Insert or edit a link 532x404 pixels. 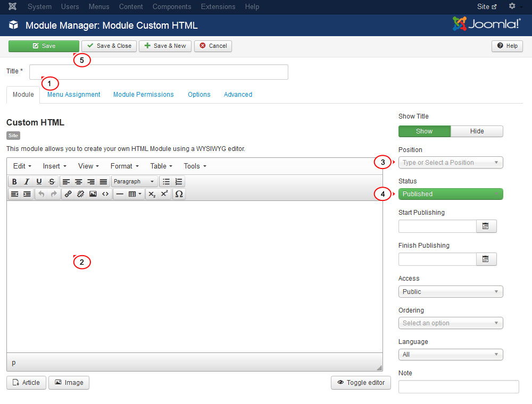coord(68,194)
